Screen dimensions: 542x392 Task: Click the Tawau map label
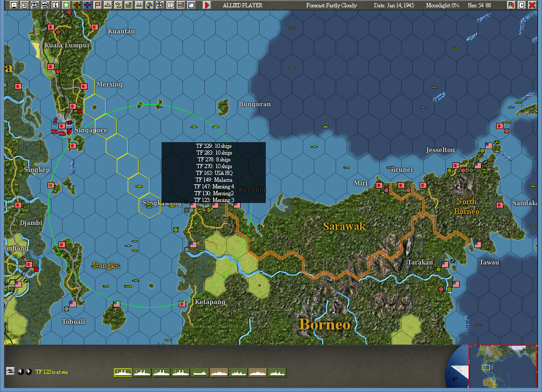(x=489, y=262)
